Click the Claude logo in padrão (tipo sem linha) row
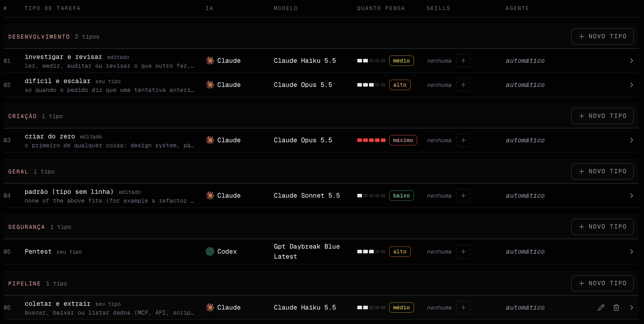The image size is (644, 324). 210,195
